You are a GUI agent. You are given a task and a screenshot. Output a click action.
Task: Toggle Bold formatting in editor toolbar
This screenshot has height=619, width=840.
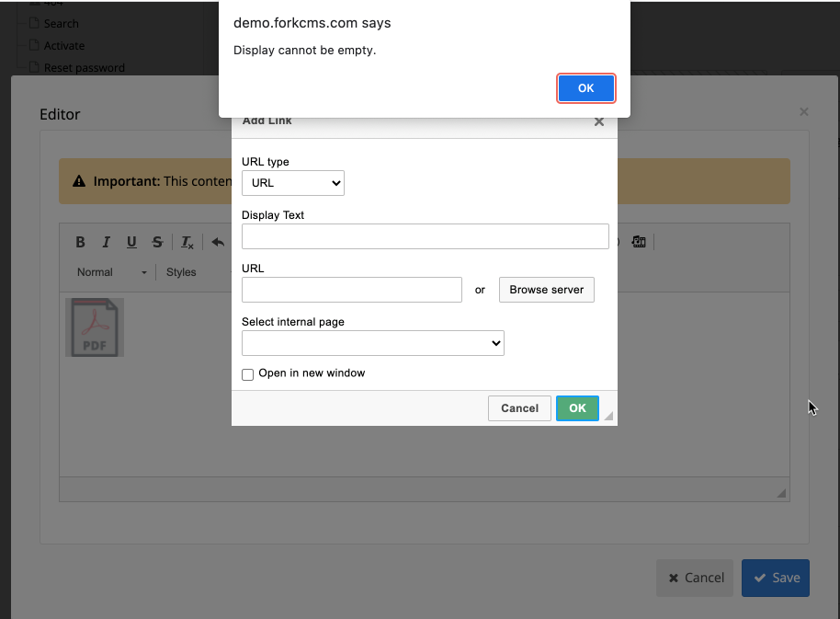click(80, 243)
